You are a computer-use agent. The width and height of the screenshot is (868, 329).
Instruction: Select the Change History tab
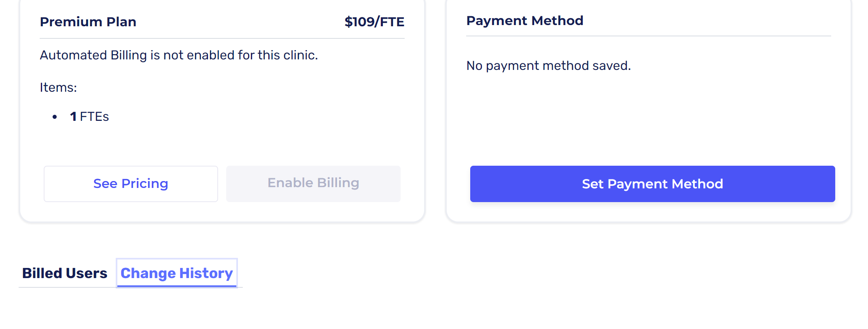(176, 273)
